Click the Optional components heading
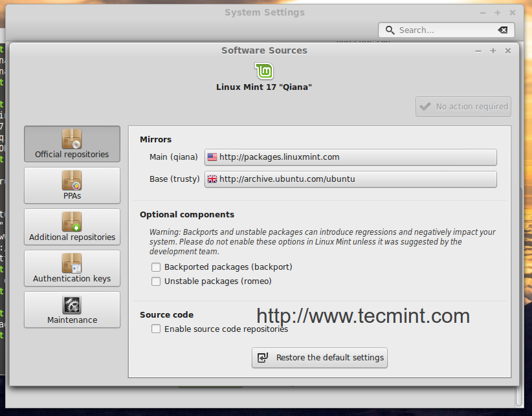The height and width of the screenshot is (416, 532). point(187,215)
